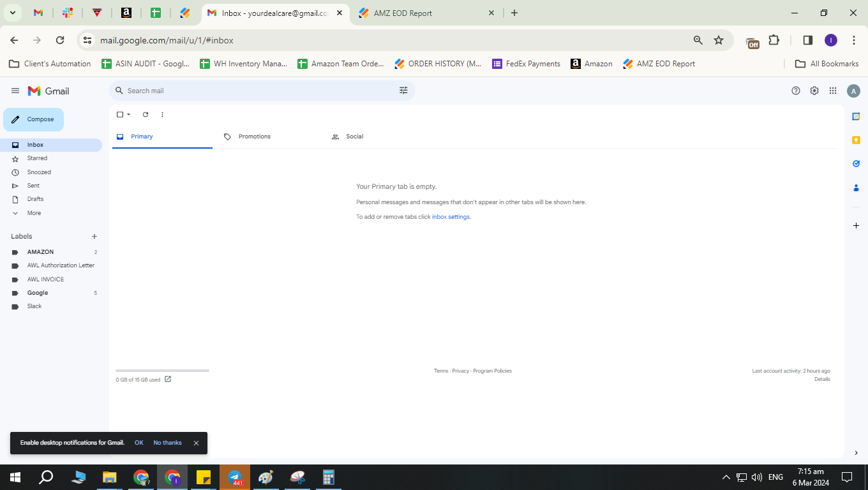Open Google Calendar side panel icon
The width and height of the screenshot is (868, 490).
click(x=856, y=116)
